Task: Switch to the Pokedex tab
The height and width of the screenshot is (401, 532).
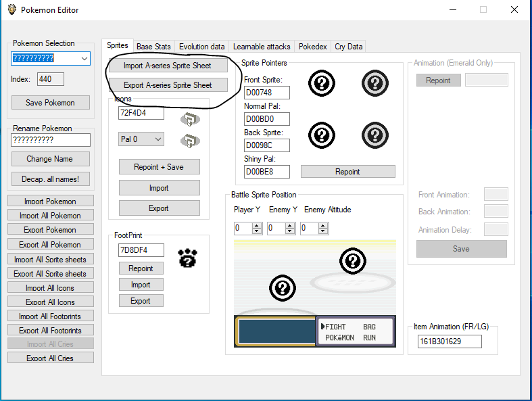Action: pyautogui.click(x=312, y=47)
